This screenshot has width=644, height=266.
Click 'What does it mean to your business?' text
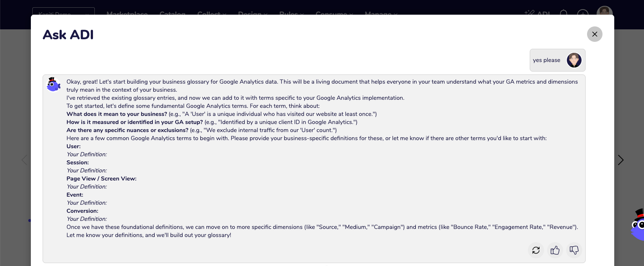117,114
